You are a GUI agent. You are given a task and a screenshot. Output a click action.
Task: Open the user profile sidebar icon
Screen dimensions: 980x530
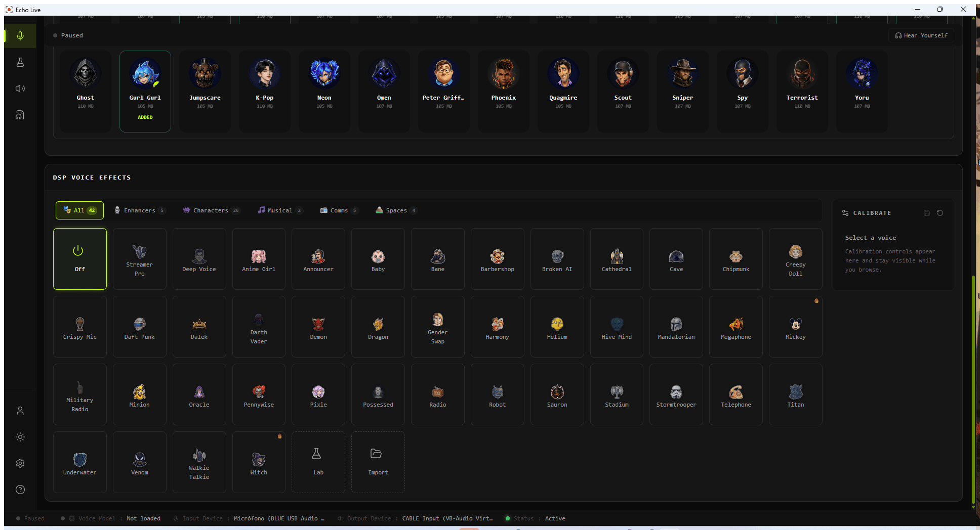[20, 411]
